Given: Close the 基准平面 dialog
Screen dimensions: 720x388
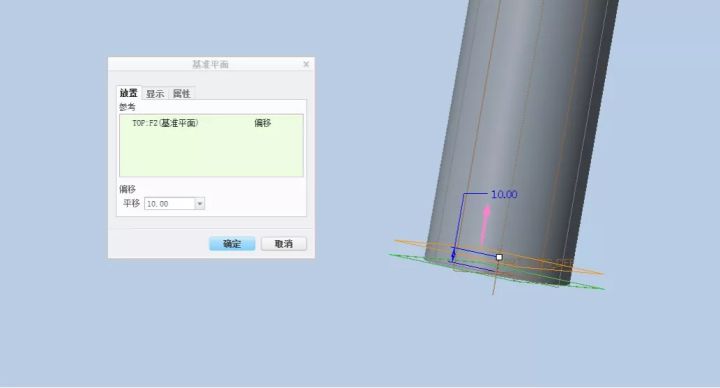Looking at the screenshot, I should point(306,64).
